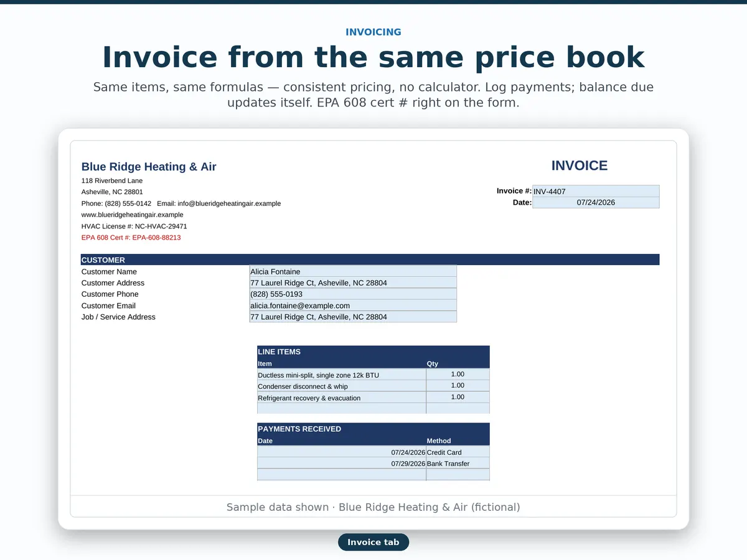The height and width of the screenshot is (560, 747).
Task: Click the Method column header in Payments
Action: (x=439, y=441)
